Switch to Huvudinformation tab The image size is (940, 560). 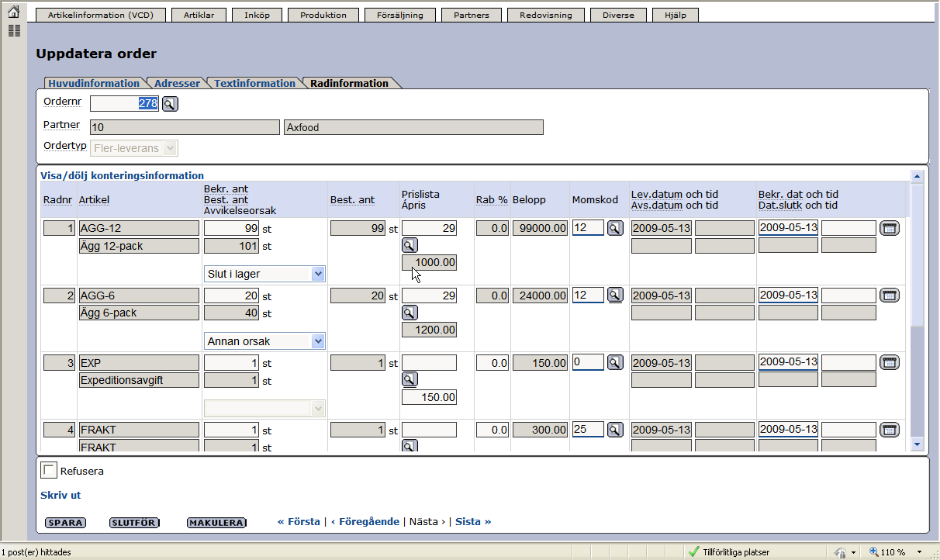click(x=93, y=83)
